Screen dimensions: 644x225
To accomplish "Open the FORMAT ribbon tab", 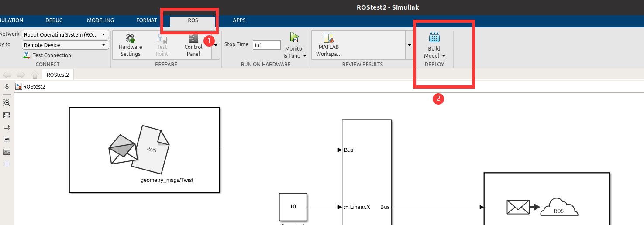I will [x=146, y=20].
